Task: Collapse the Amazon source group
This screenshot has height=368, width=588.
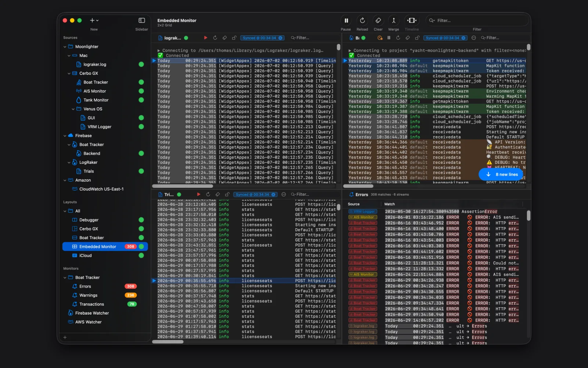Action: tap(65, 180)
